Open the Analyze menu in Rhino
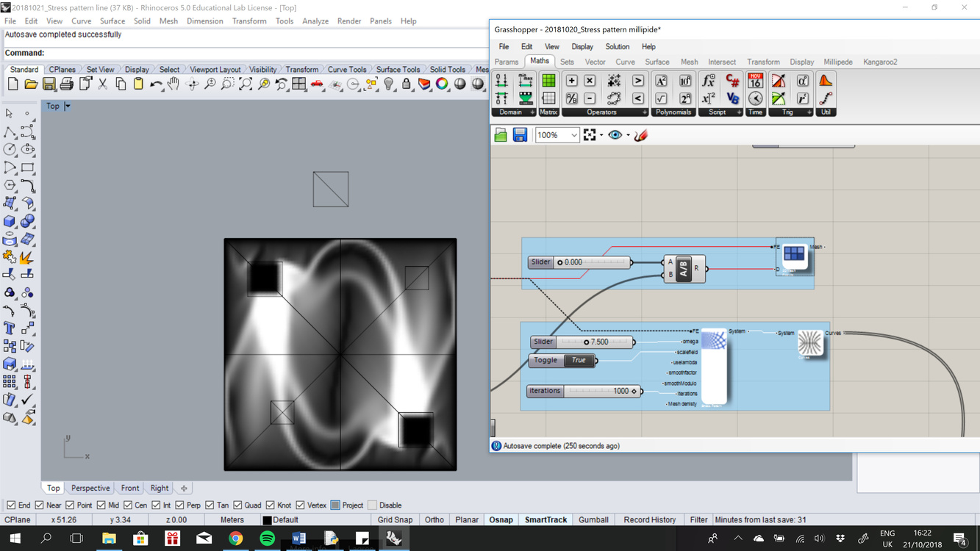The image size is (980, 551). pyautogui.click(x=315, y=21)
